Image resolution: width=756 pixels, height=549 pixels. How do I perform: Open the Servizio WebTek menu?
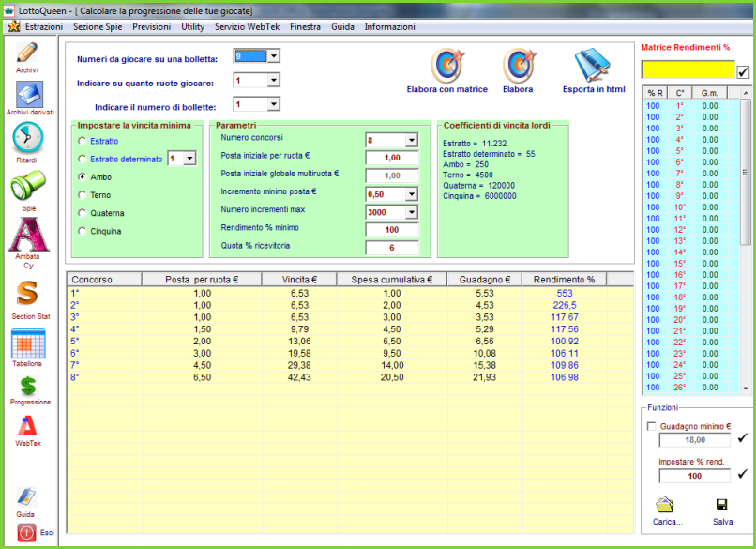tap(248, 26)
